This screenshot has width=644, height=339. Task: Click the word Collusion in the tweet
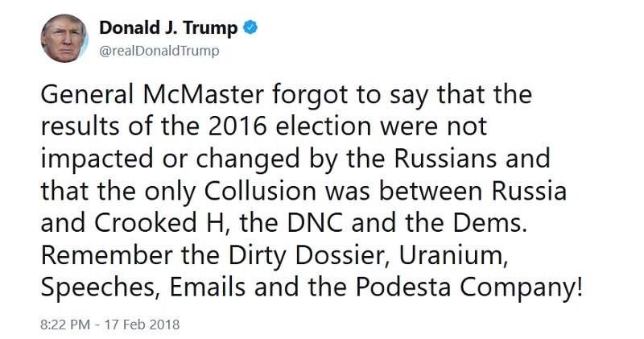(x=260, y=191)
